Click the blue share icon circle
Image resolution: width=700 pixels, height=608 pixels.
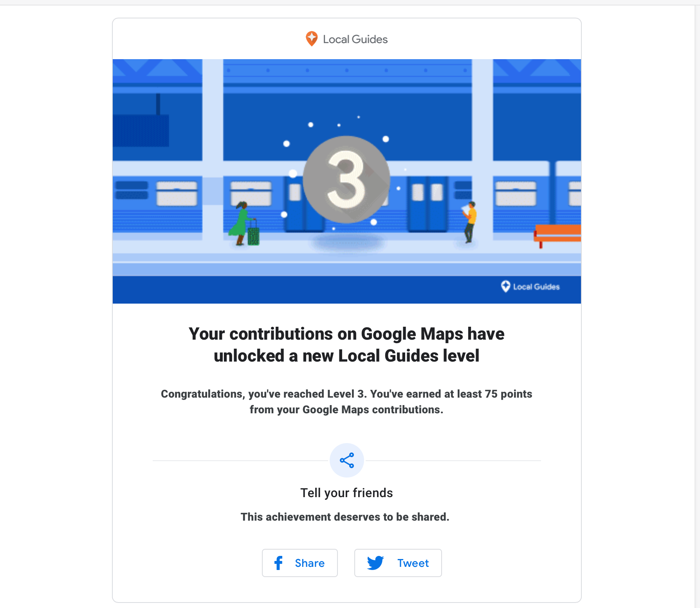click(347, 460)
